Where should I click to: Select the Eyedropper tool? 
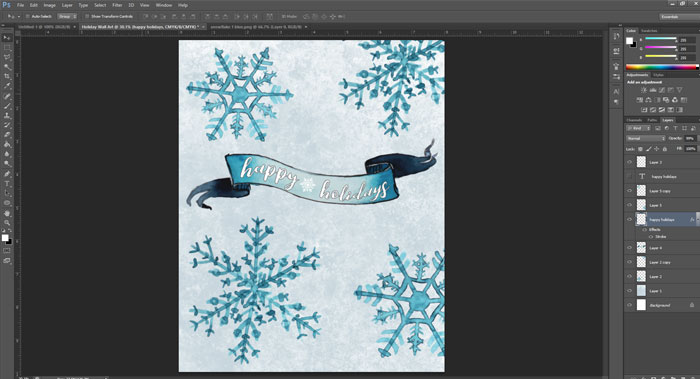tap(7, 86)
